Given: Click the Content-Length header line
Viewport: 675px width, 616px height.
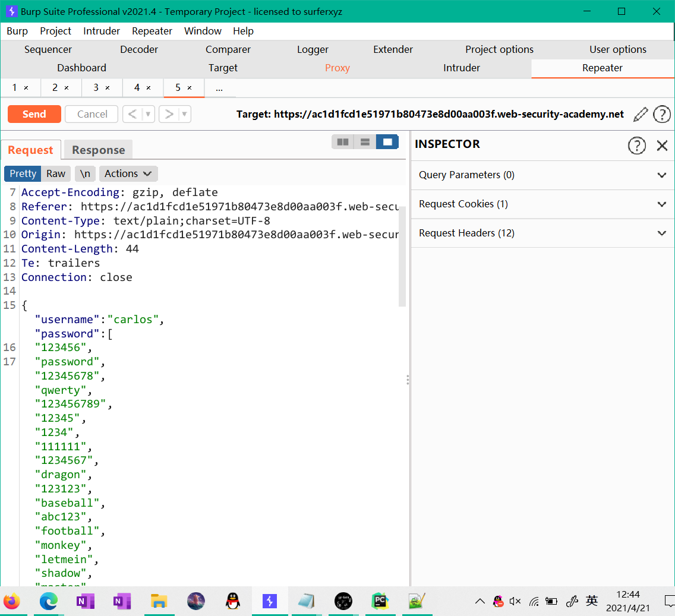Looking at the screenshot, I should pyautogui.click(x=80, y=249).
